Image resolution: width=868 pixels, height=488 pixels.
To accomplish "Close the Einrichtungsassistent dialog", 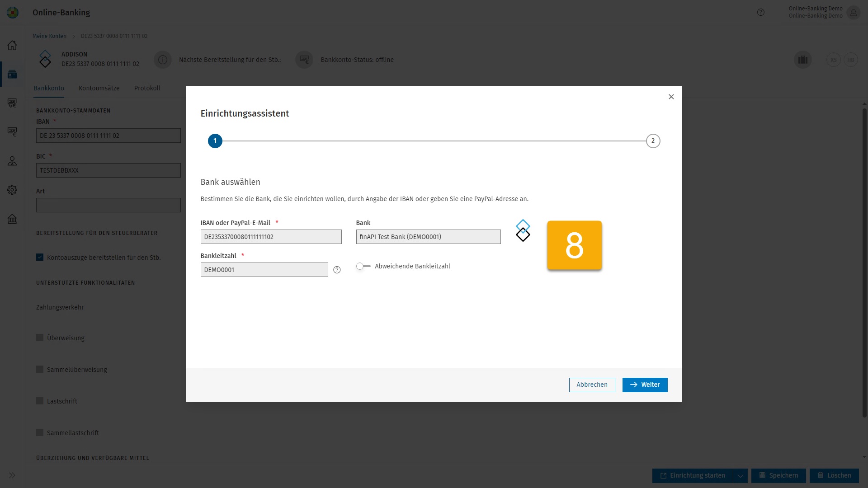I will [671, 97].
